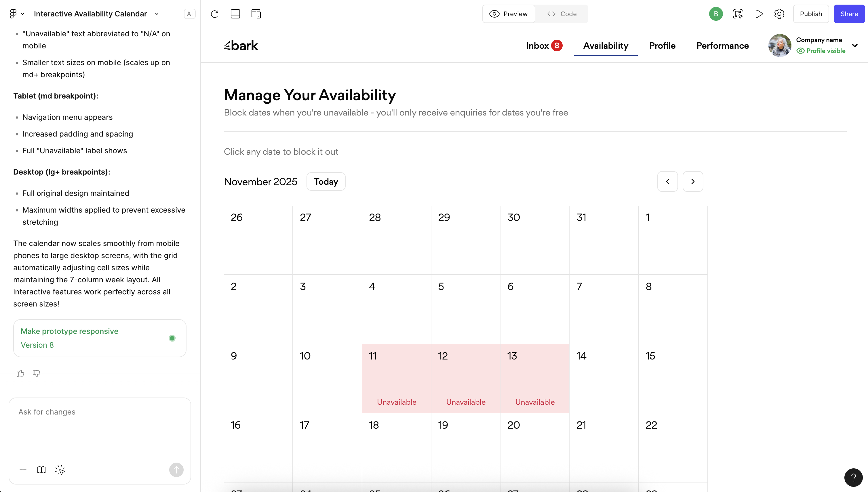868x492 pixels.
Task: Give a thumbs up to the response
Action: [x=20, y=373]
